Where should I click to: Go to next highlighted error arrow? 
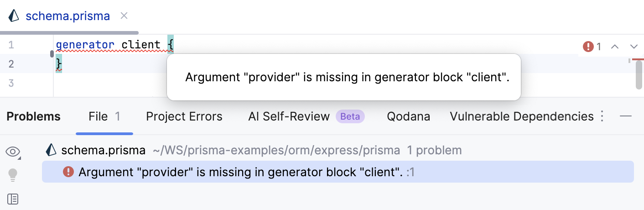tap(634, 47)
